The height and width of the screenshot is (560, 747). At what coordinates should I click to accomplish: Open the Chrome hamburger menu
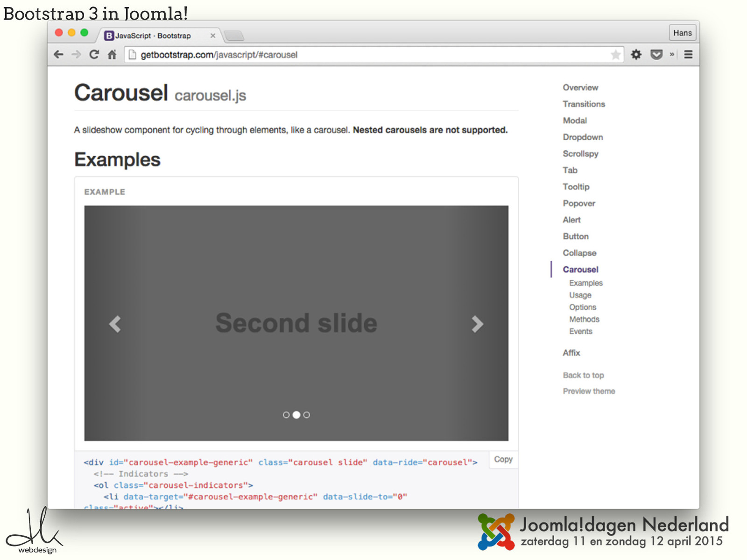(x=688, y=55)
